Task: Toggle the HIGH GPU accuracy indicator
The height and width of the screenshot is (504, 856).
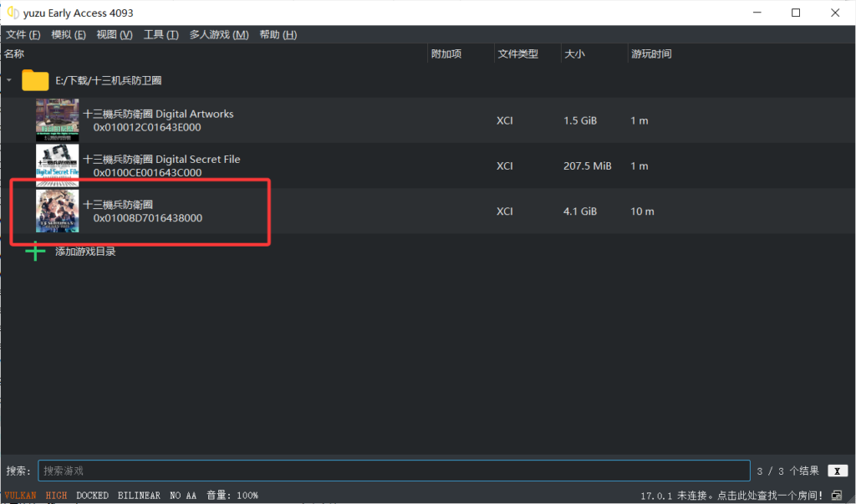Action: 56,496
